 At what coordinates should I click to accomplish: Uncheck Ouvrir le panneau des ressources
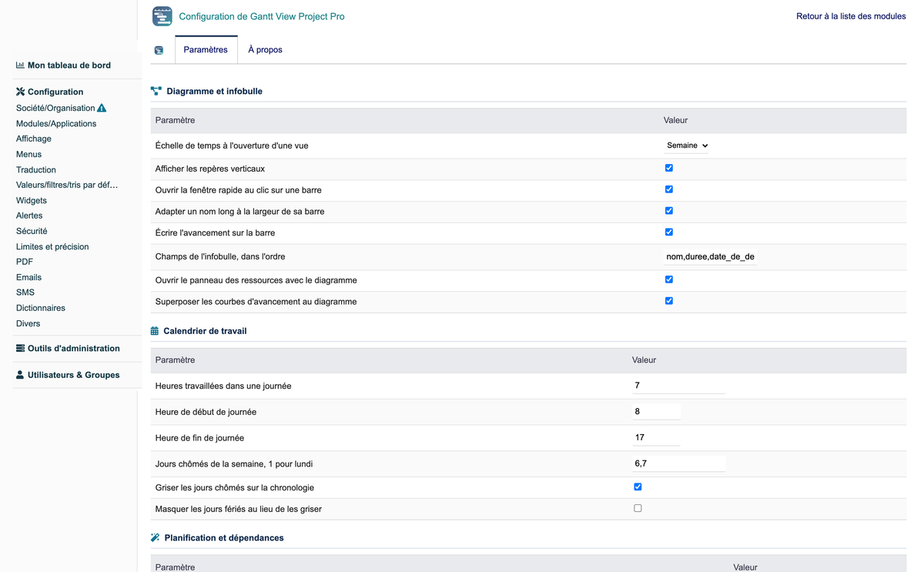(x=669, y=279)
